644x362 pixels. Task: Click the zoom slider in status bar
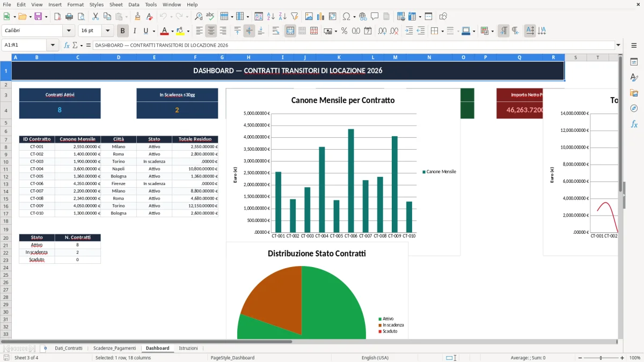(x=601, y=358)
